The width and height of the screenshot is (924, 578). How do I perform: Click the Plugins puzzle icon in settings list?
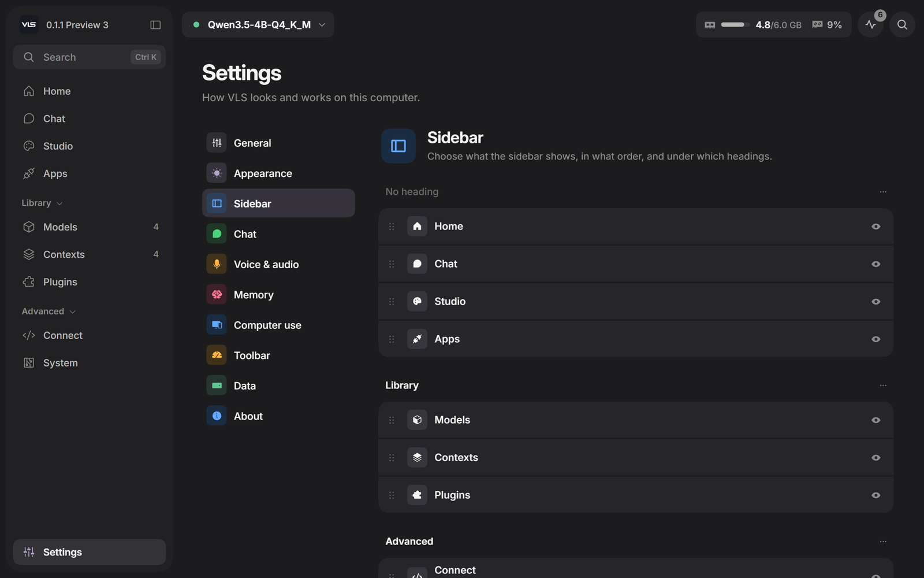click(x=417, y=495)
